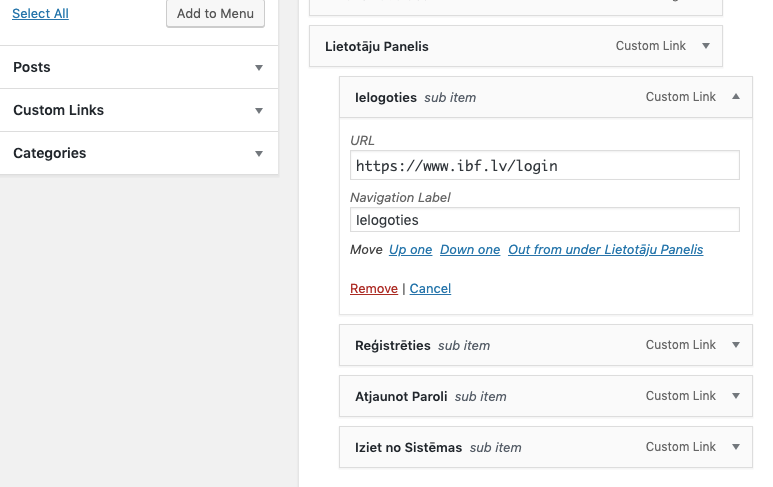The image size is (773, 487).
Task: Expand the Reģistrēties sub item arrow
Action: [736, 345]
